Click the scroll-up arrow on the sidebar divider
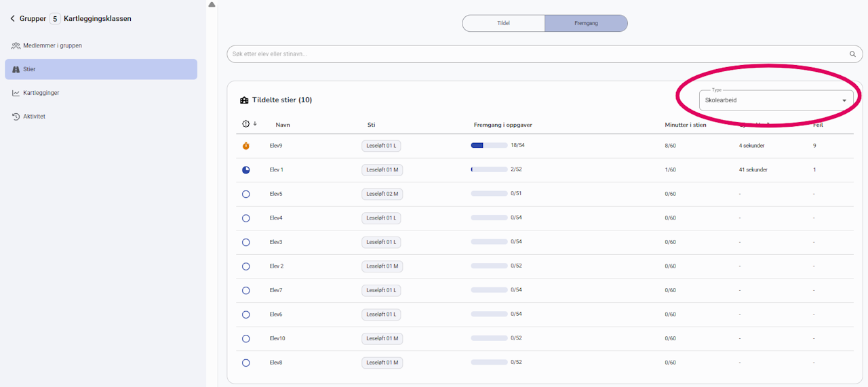This screenshot has width=868, height=387. point(212,4)
